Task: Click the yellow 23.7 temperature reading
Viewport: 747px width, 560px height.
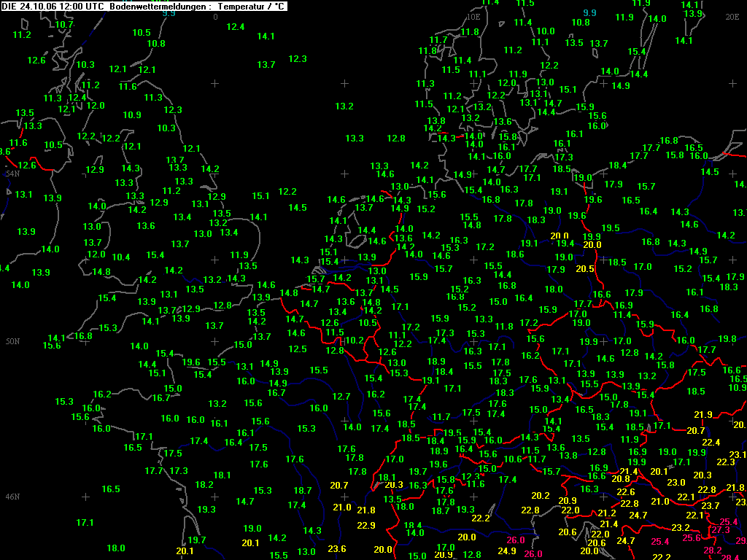Action: click(711, 506)
